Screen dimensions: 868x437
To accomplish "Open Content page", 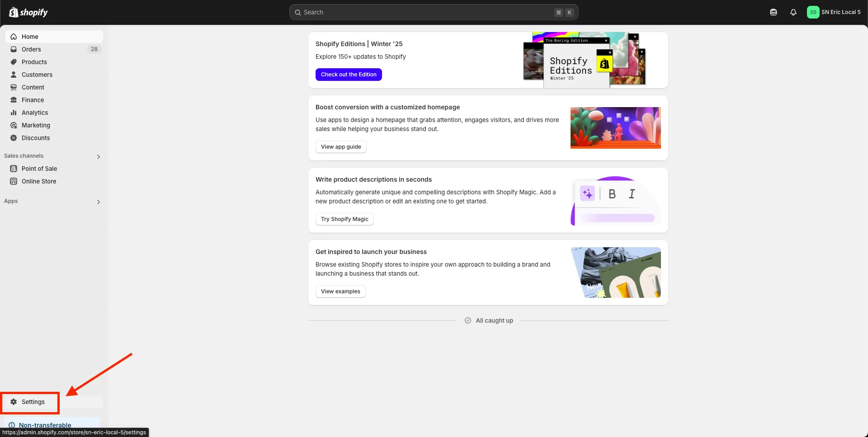I will (x=54, y=87).
